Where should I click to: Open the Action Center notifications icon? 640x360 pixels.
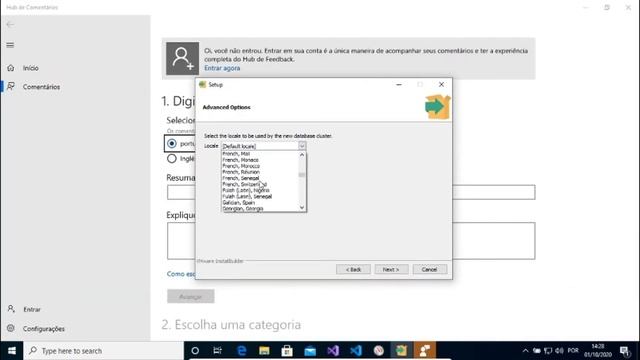624,351
